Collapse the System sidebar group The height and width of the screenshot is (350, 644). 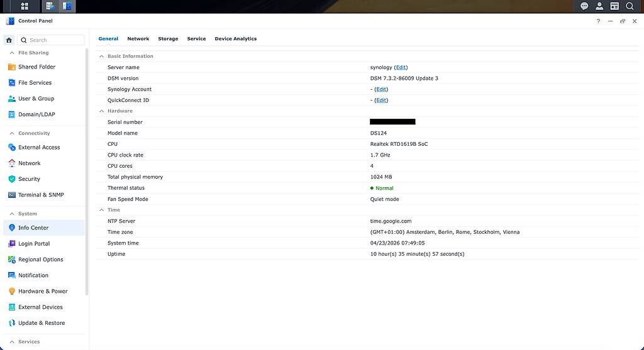pos(12,214)
